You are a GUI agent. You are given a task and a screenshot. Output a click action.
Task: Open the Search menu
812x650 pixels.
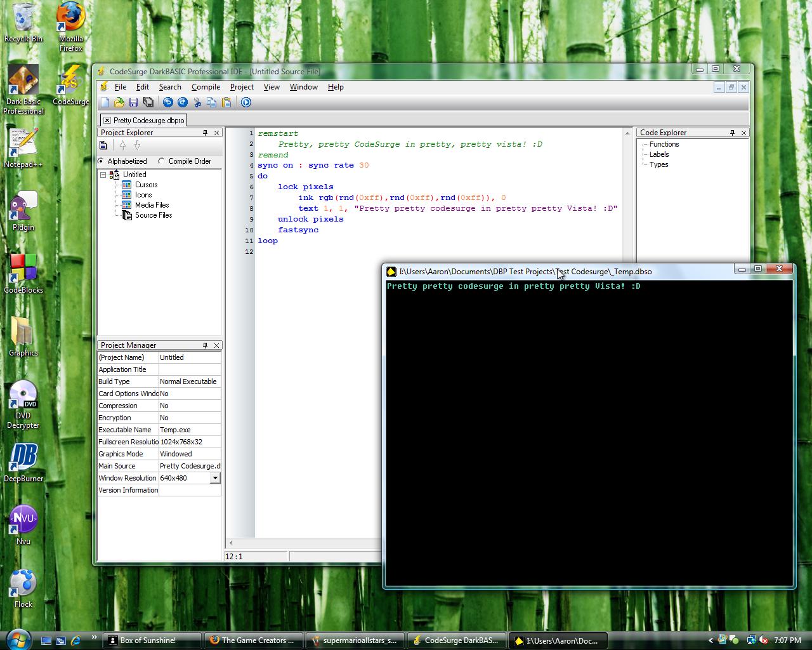170,87
